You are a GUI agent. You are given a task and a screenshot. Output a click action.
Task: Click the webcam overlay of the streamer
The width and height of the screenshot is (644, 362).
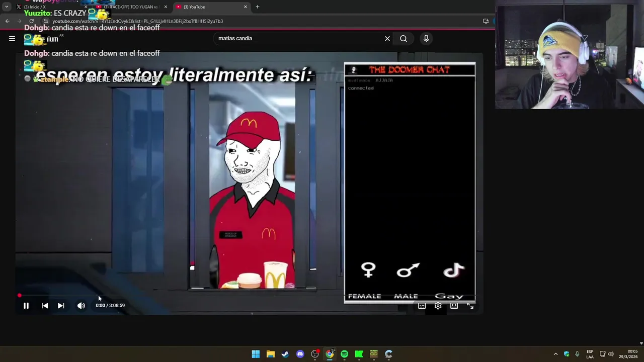570,54
